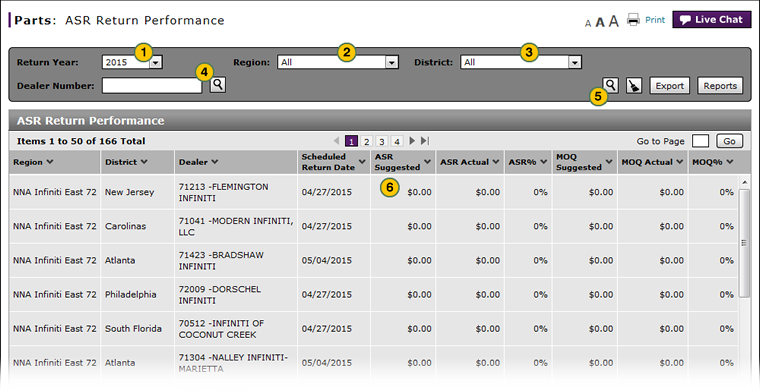Start a Live Chat session
The image size is (760, 392).
click(x=712, y=20)
